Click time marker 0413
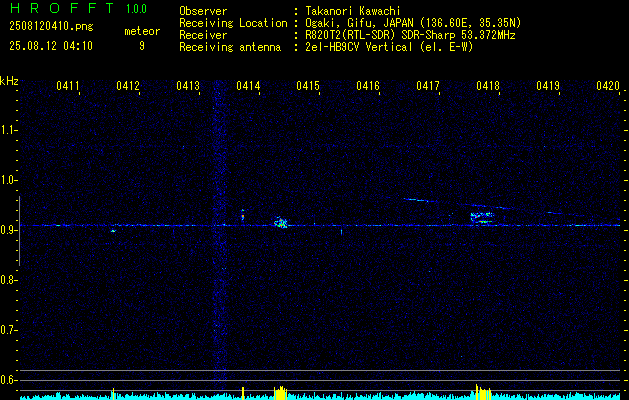The width and height of the screenshot is (629, 400). pos(188,86)
